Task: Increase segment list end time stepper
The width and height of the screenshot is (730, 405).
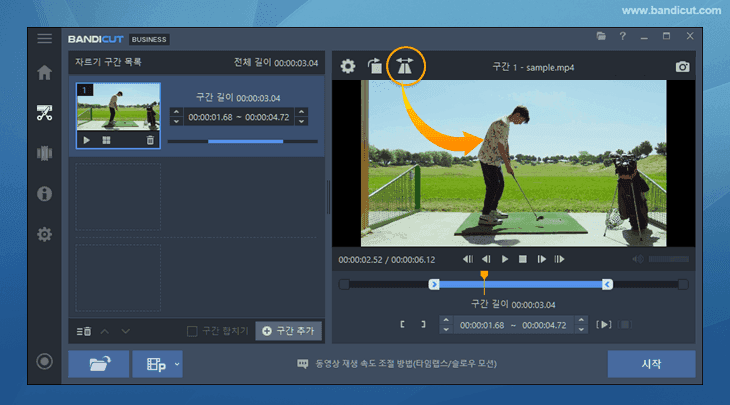Action: coord(302,112)
